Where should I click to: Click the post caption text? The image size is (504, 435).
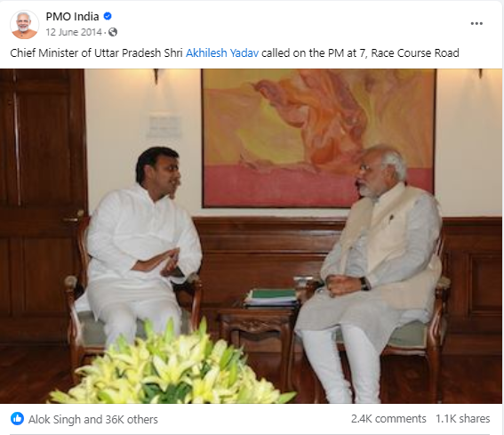(235, 52)
